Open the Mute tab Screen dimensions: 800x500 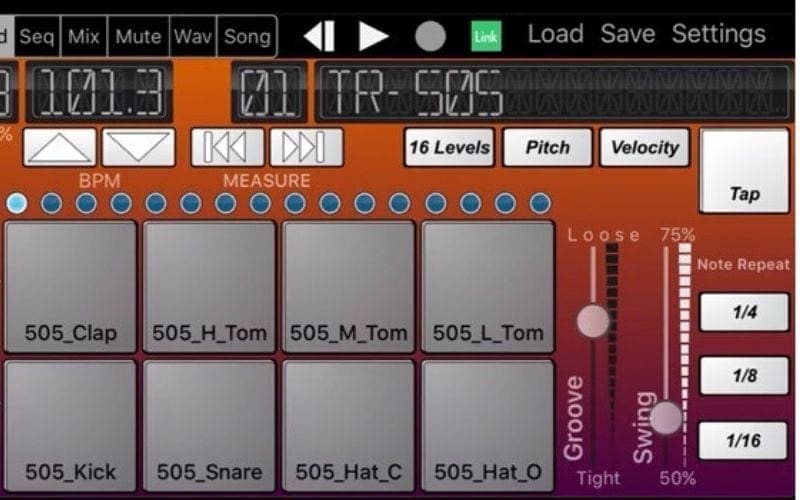[x=138, y=36]
